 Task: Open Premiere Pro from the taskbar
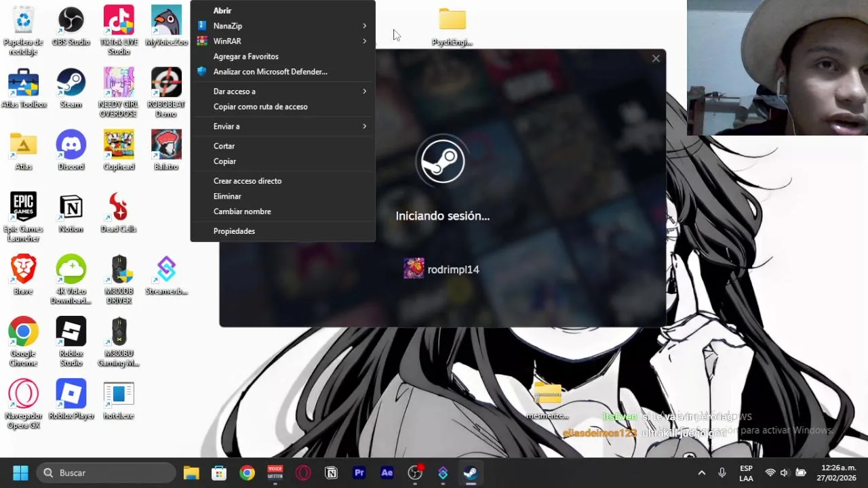[x=359, y=472]
